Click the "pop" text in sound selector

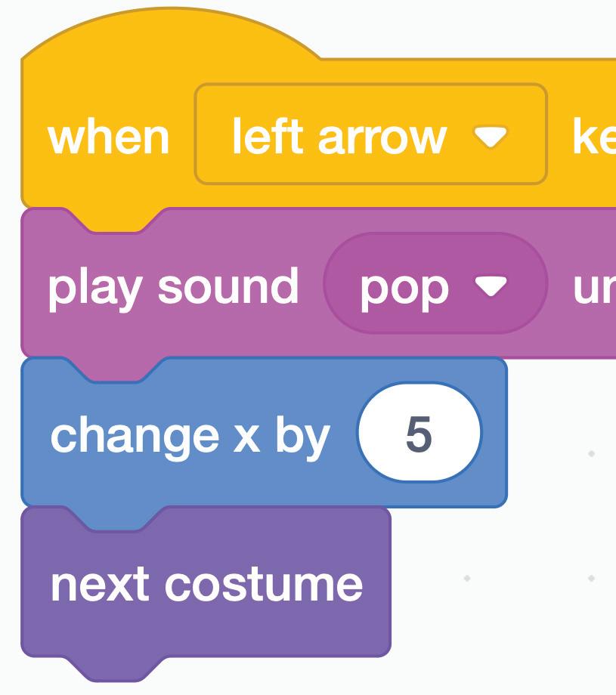pyautogui.click(x=403, y=288)
